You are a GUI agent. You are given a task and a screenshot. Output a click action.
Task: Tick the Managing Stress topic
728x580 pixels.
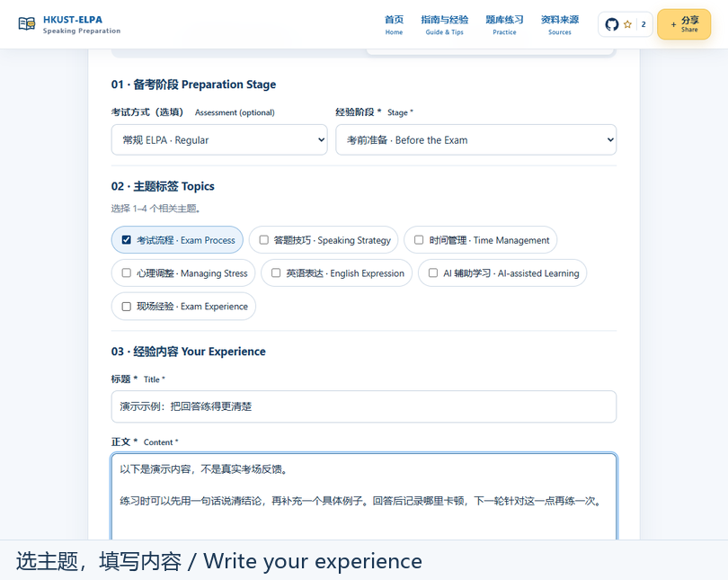click(127, 272)
